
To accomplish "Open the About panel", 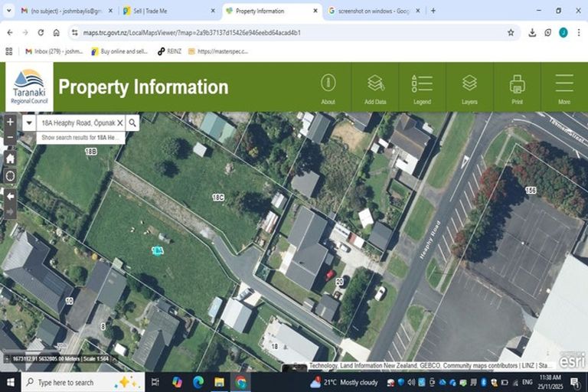I will pos(328,89).
